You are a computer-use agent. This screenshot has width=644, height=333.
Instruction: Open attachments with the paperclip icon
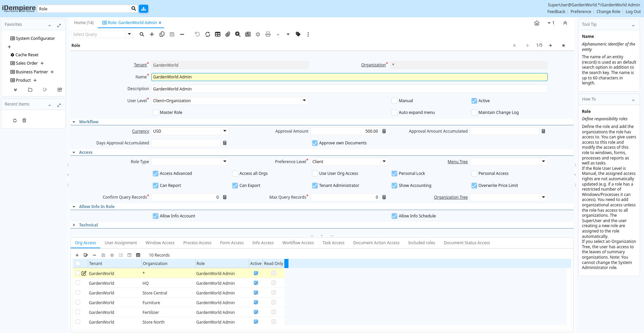point(228,34)
